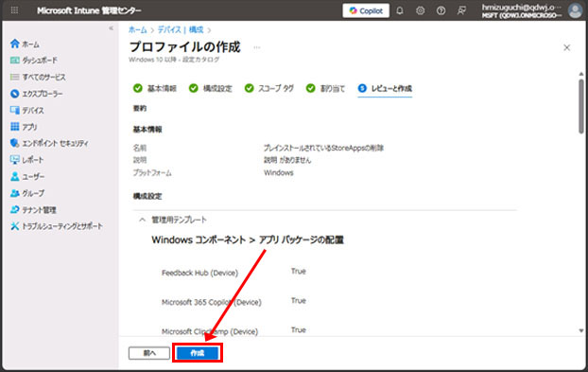Viewport: 588px width, 372px height.
Task: Open the user account avatar
Action: point(575,11)
